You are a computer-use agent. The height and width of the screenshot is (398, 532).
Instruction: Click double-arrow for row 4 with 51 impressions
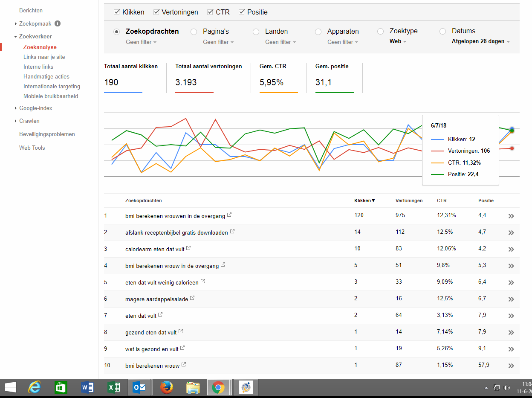click(511, 266)
